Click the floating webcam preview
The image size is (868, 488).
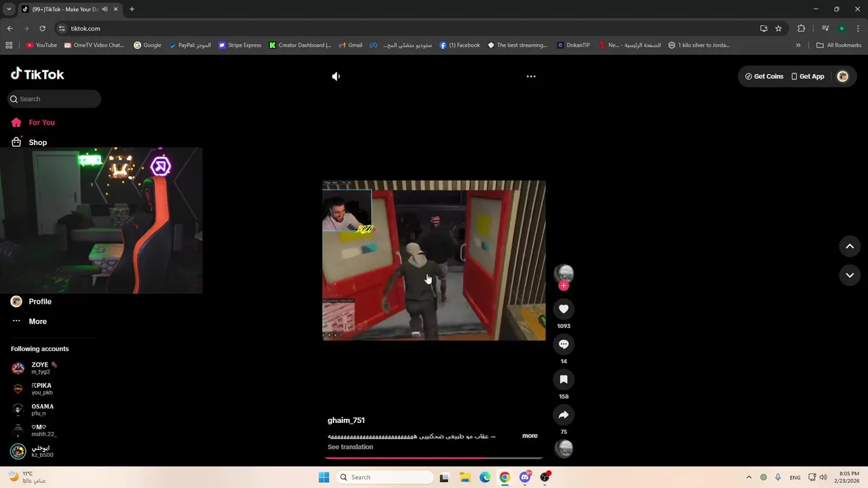[101, 220]
